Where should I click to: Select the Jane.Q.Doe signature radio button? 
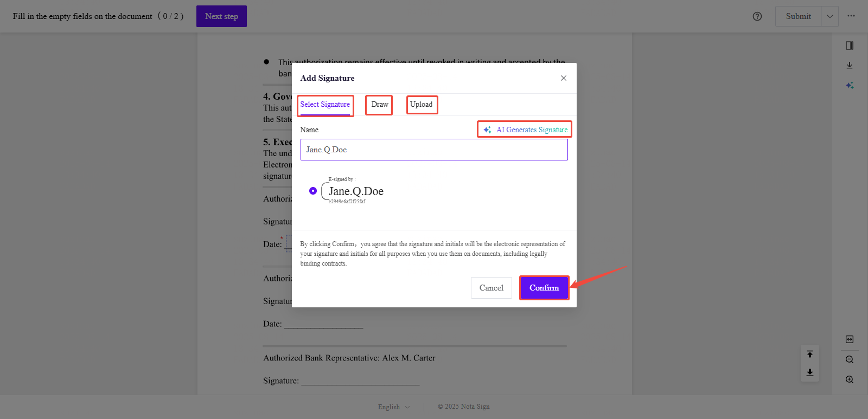point(313,191)
